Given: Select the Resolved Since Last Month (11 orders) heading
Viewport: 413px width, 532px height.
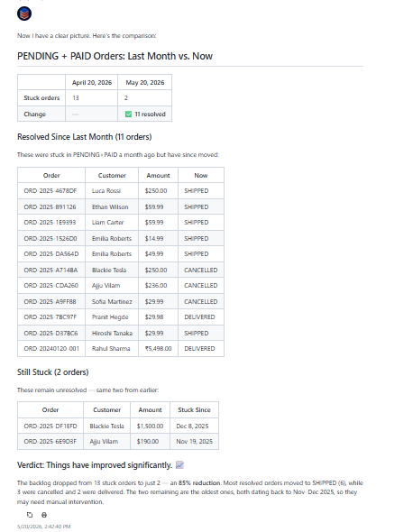Looking at the screenshot, I should pyautogui.click(x=84, y=137).
